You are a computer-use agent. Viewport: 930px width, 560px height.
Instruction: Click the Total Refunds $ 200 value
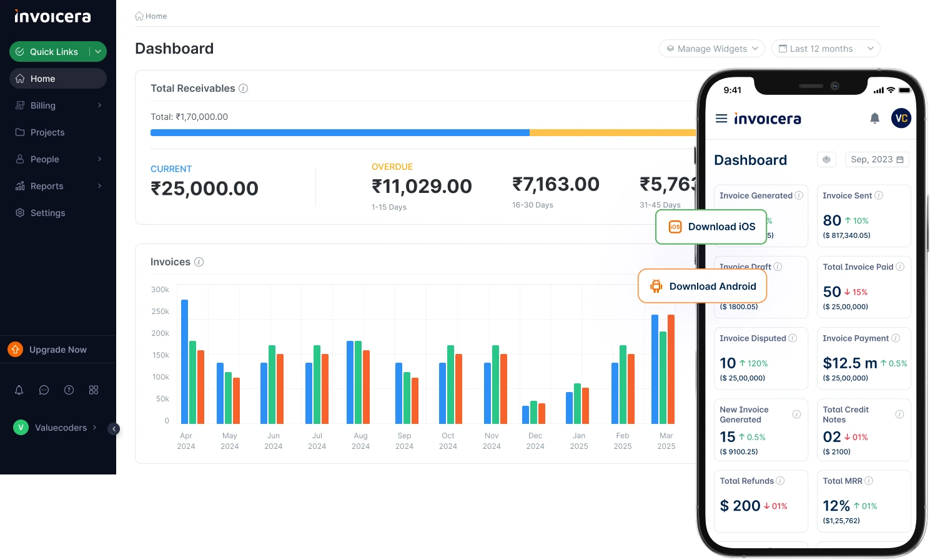[740, 506]
